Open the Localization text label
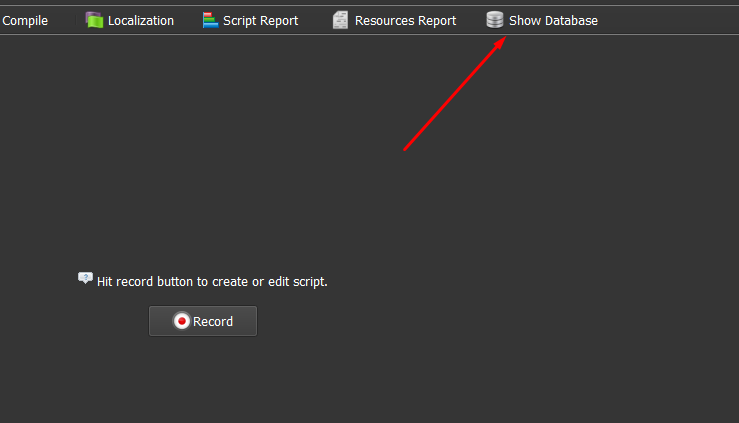This screenshot has height=423, width=739. click(x=140, y=20)
